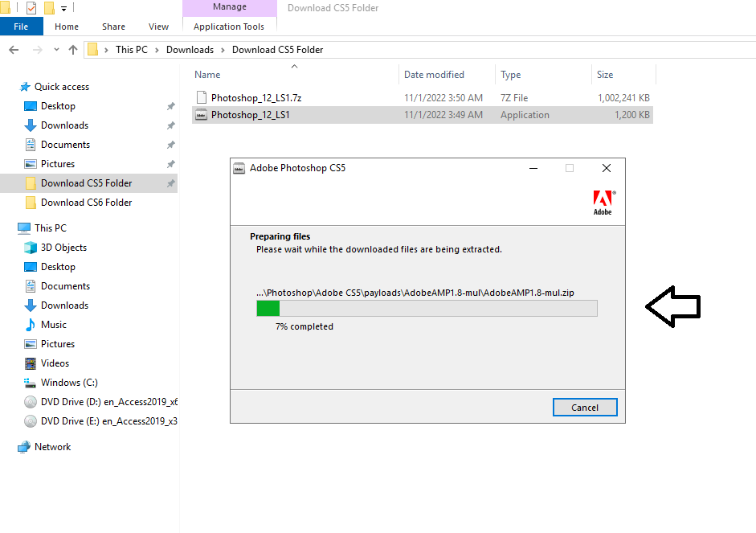
Task: Open Documents under Quick access
Action: [65, 145]
